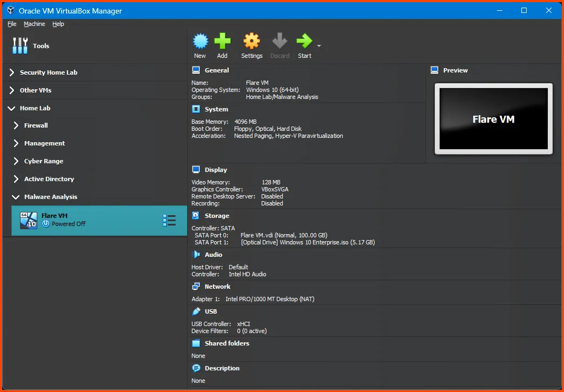
Task: Expand the Cyber Range subgroup chevron
Action: [x=16, y=161]
